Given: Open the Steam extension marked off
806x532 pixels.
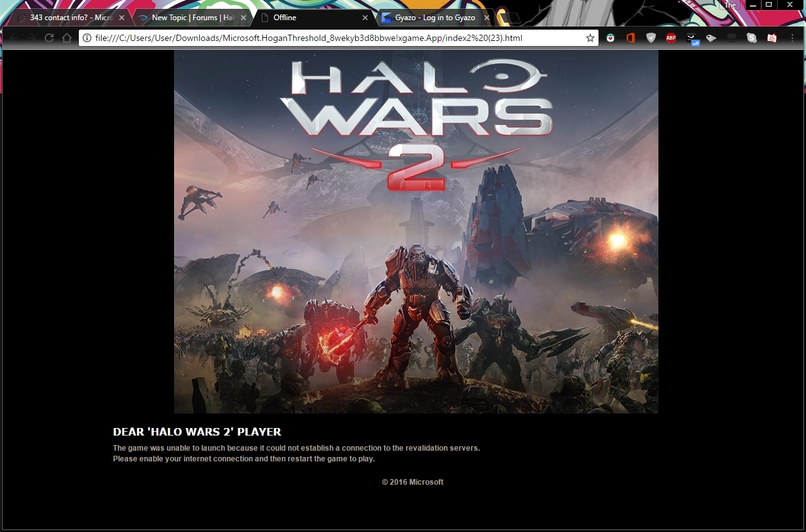Looking at the screenshot, I should tap(692, 39).
